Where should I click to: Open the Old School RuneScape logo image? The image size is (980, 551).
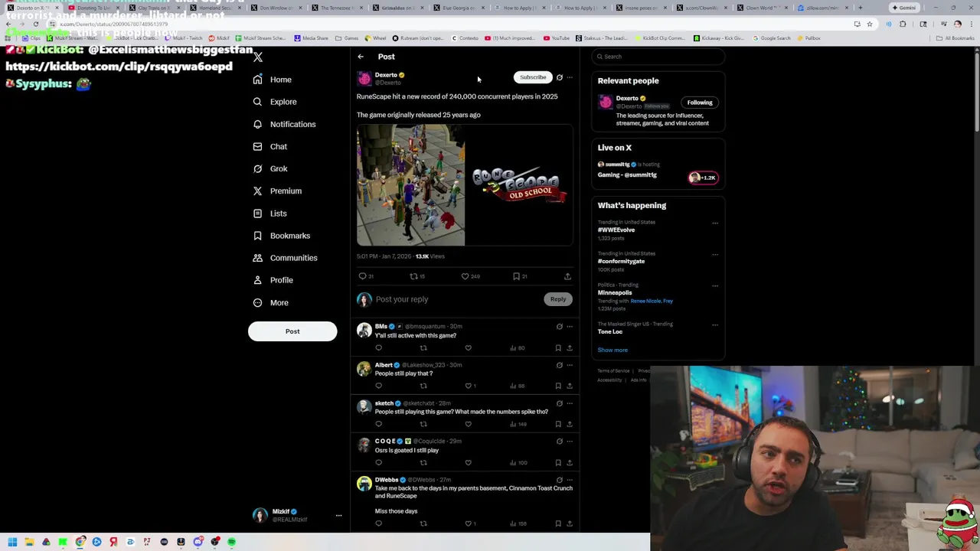pyautogui.click(x=519, y=185)
